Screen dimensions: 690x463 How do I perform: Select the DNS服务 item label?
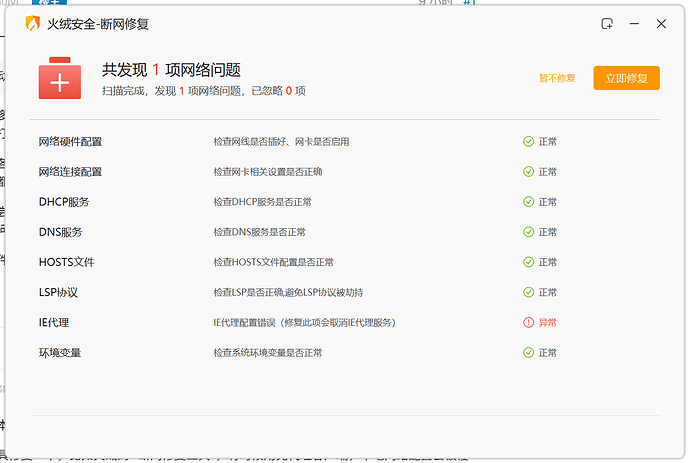coord(61,232)
